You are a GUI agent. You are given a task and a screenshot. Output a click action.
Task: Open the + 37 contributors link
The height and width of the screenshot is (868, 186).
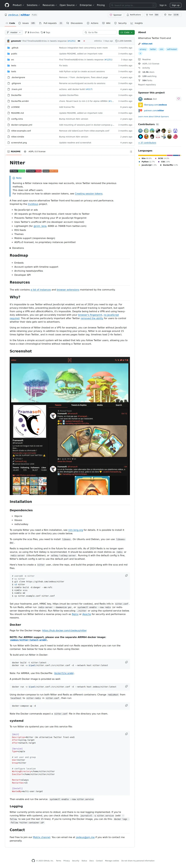coord(147,142)
